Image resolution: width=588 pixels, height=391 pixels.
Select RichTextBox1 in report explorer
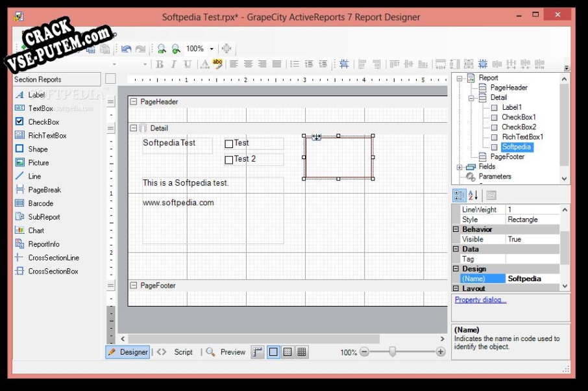(x=522, y=137)
